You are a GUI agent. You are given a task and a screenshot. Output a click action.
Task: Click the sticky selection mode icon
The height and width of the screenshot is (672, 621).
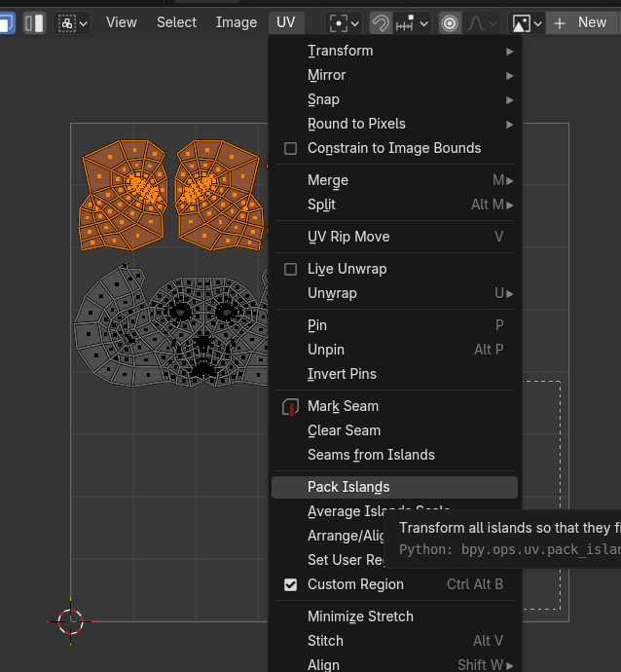pos(34,22)
